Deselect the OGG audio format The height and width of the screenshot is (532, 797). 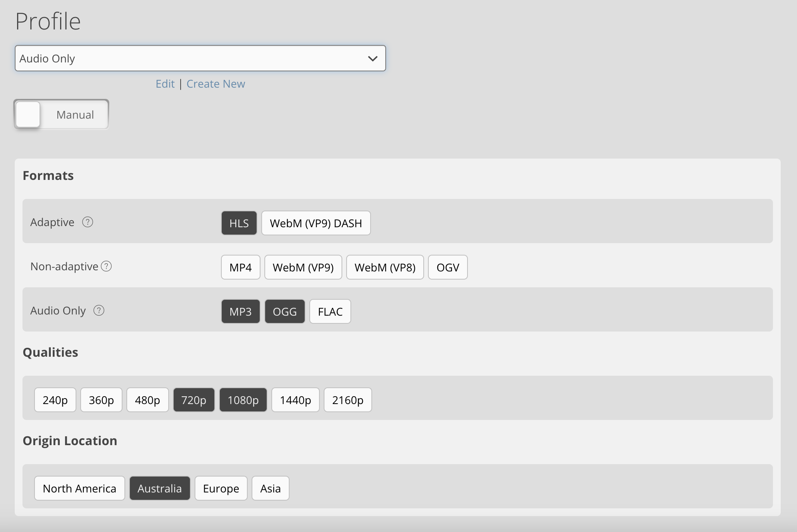(x=285, y=311)
